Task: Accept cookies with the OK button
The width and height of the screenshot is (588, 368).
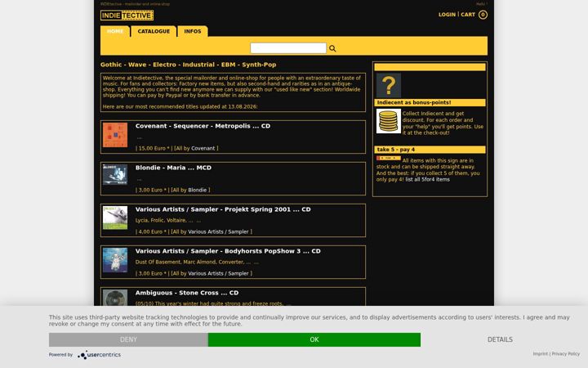Action: click(x=314, y=339)
